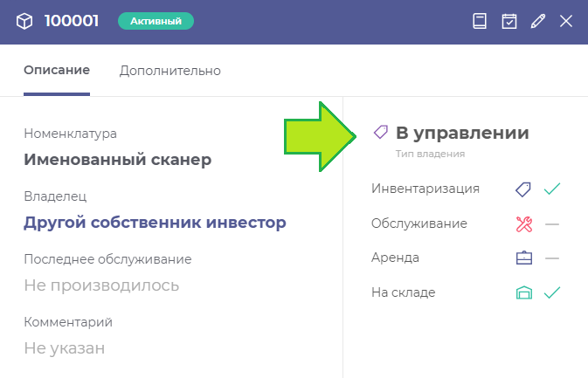This screenshot has height=378, width=588.
Task: Click the purple tag icon near В управлении
Action: coord(381,133)
